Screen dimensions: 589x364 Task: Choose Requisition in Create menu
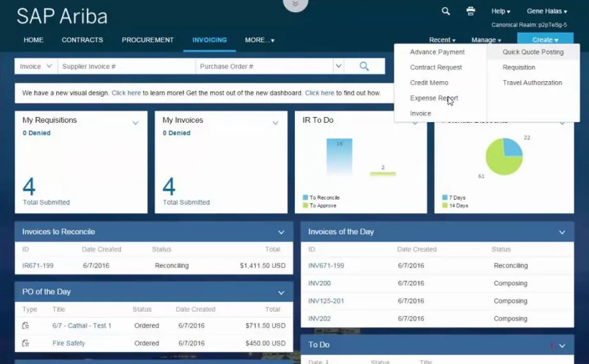coord(519,67)
